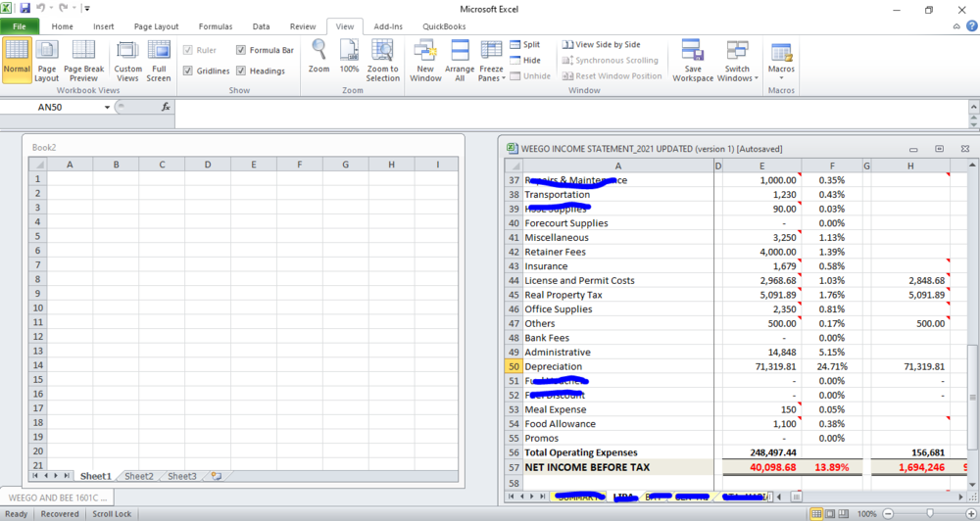Select all cells in Book2 corner button
The width and height of the screenshot is (980, 521).
pos(38,165)
